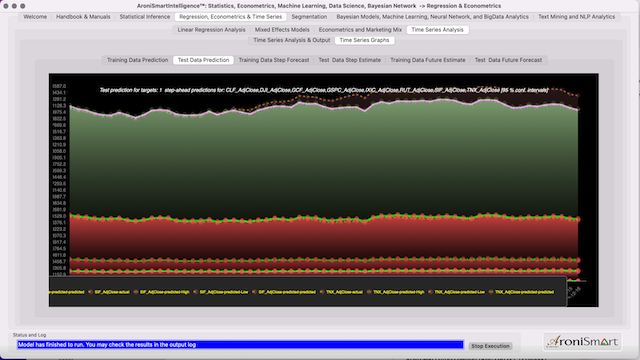Image resolution: width=640 pixels, height=360 pixels.
Task: Show Time Series Analysis & Output
Action: [x=291, y=40]
